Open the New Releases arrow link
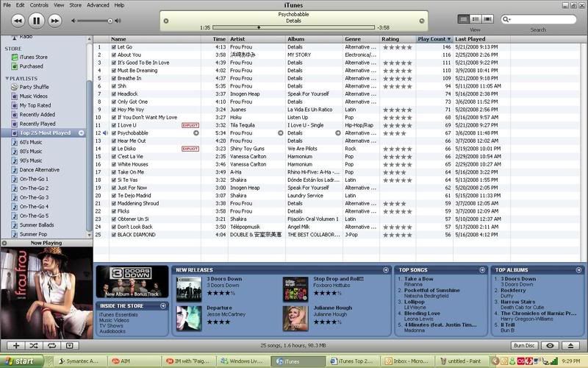This screenshot has height=368, width=588. coord(386,270)
